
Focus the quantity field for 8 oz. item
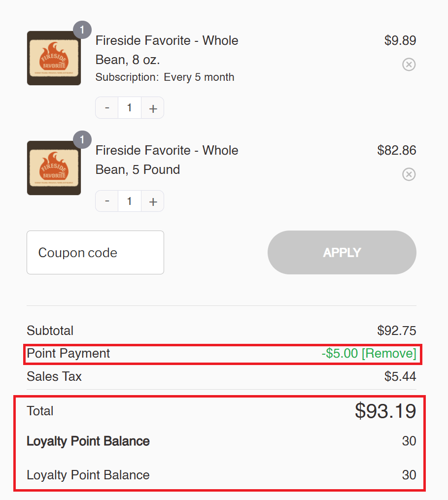coord(130,108)
